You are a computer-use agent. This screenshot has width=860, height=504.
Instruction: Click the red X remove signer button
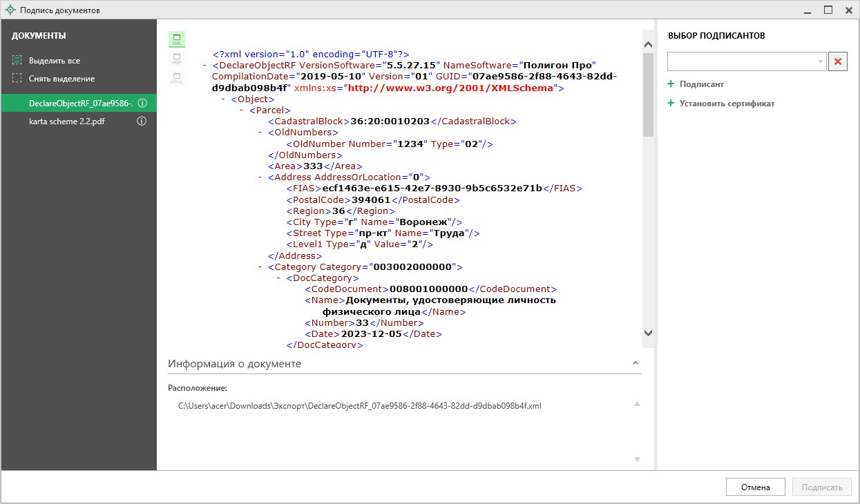[838, 61]
